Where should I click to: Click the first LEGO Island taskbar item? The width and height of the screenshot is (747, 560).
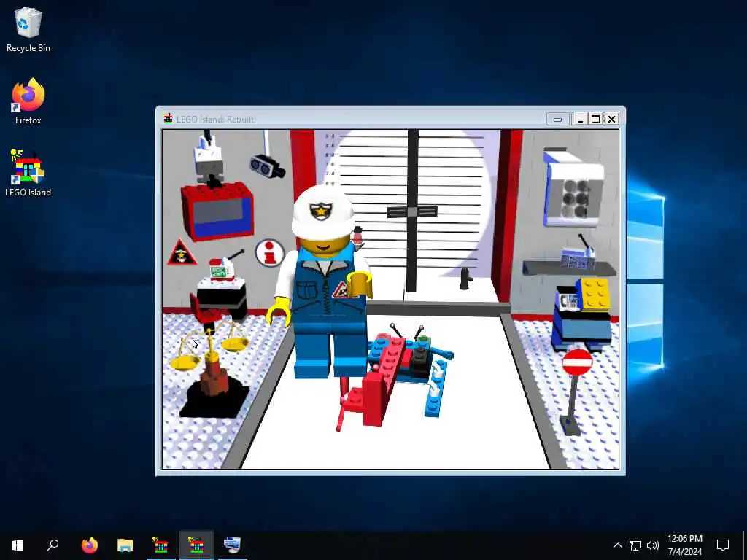160,545
